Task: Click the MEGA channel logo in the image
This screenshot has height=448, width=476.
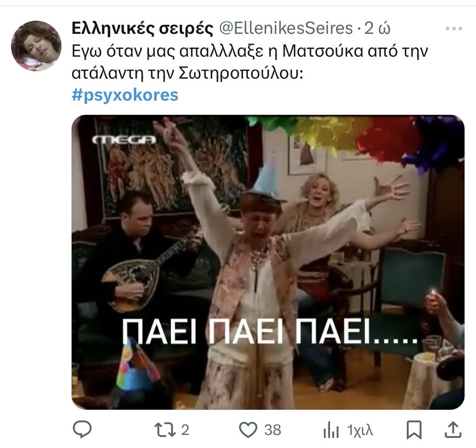Action: (x=124, y=140)
